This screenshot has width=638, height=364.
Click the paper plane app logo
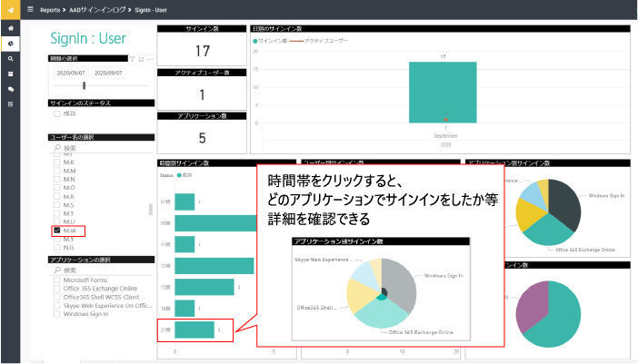pyautogui.click(x=10, y=9)
